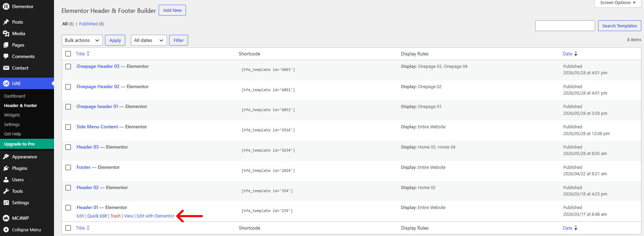The image size is (644, 236).
Task: Open Onepage Header 03 template title
Action: (98, 66)
